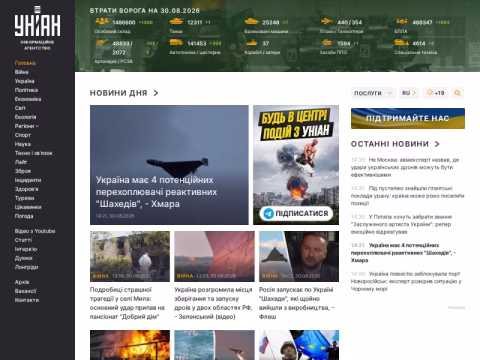Click the ships and boats icon
This screenshot has width=480, height=360.
pos(251,42)
